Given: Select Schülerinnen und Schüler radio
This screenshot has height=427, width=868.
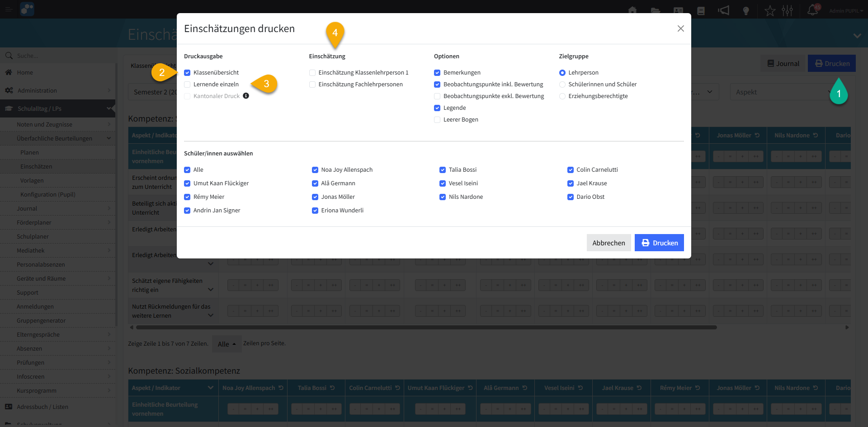Looking at the screenshot, I should 562,84.
